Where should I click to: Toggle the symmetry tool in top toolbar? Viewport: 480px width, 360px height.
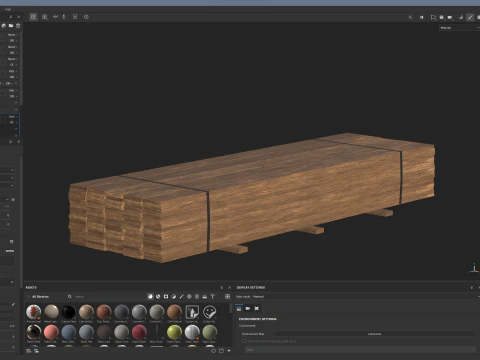point(55,16)
